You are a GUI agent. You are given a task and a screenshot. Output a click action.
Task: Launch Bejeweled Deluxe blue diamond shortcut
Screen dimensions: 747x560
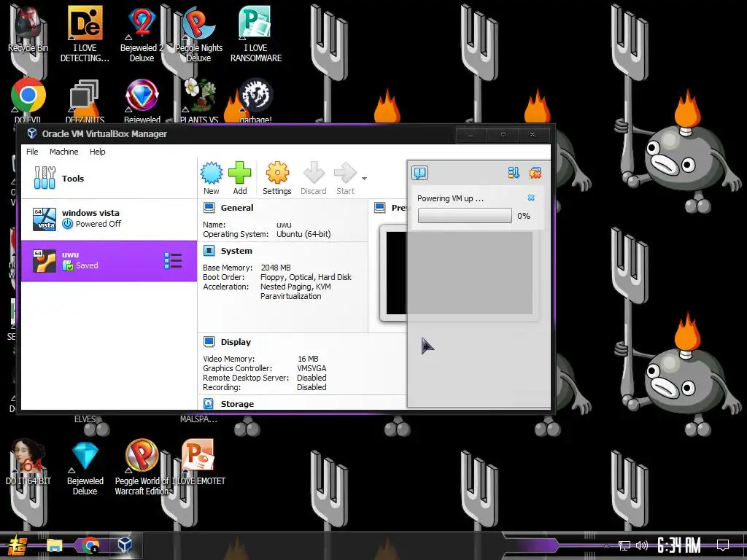(85, 467)
